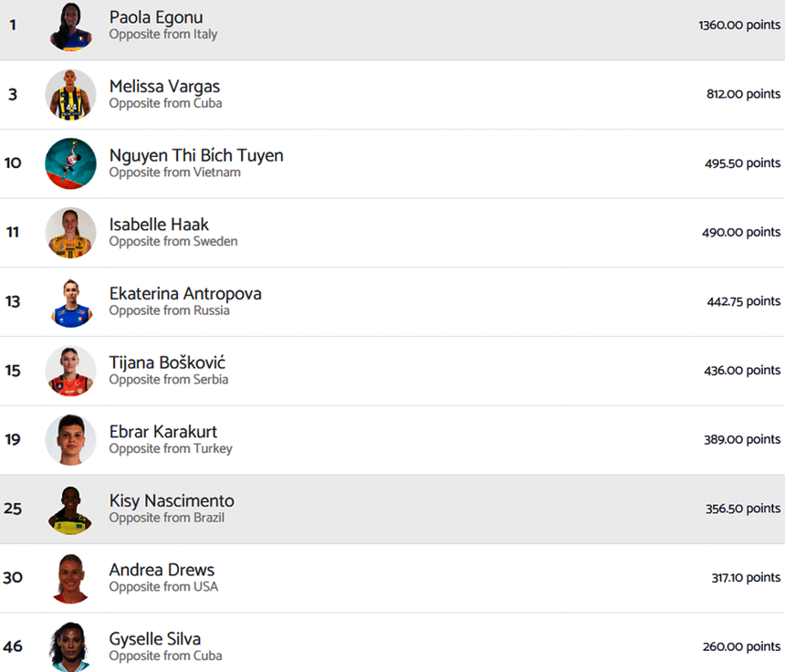This screenshot has height=672, width=785.
Task: Click Ebrar Karakurt's player photo
Action: 70,440
